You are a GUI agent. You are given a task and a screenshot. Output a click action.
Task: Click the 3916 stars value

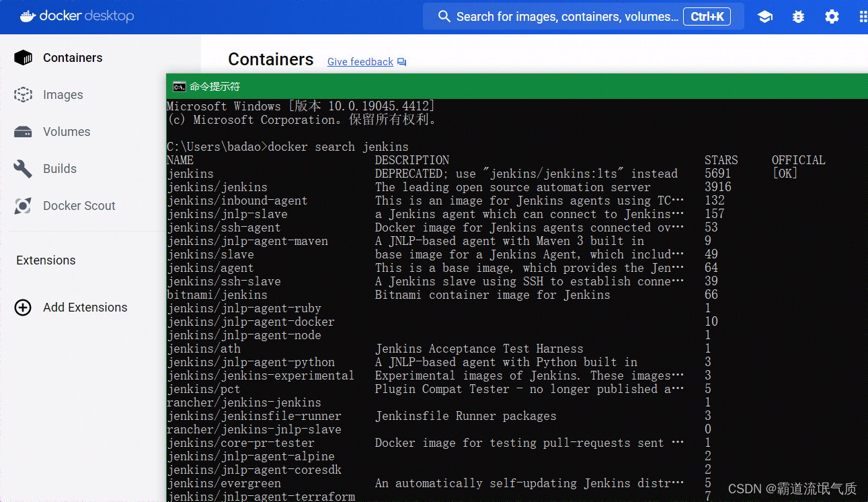point(718,187)
